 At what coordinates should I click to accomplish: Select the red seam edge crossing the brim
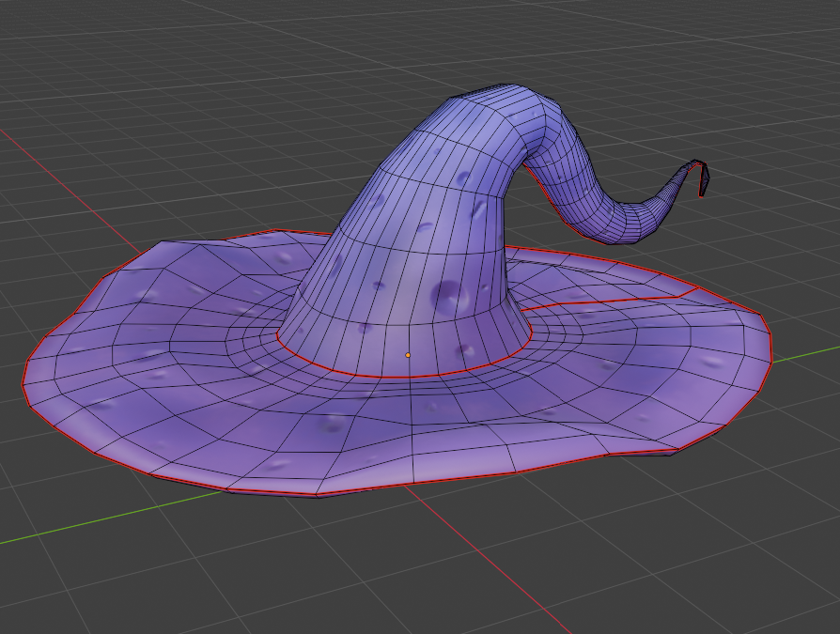[611, 301]
